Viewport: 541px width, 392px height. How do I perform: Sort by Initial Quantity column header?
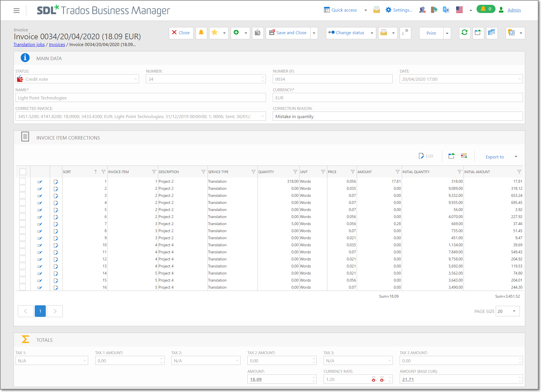click(x=416, y=172)
